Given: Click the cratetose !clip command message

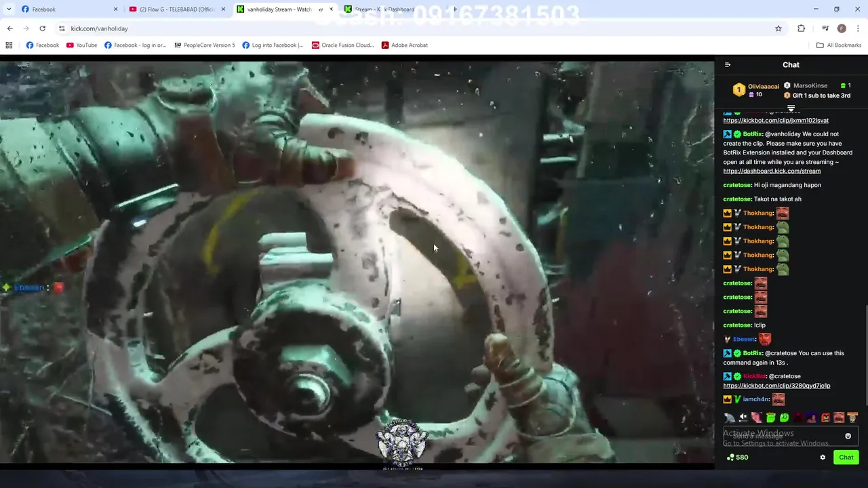Looking at the screenshot, I should pos(744,325).
